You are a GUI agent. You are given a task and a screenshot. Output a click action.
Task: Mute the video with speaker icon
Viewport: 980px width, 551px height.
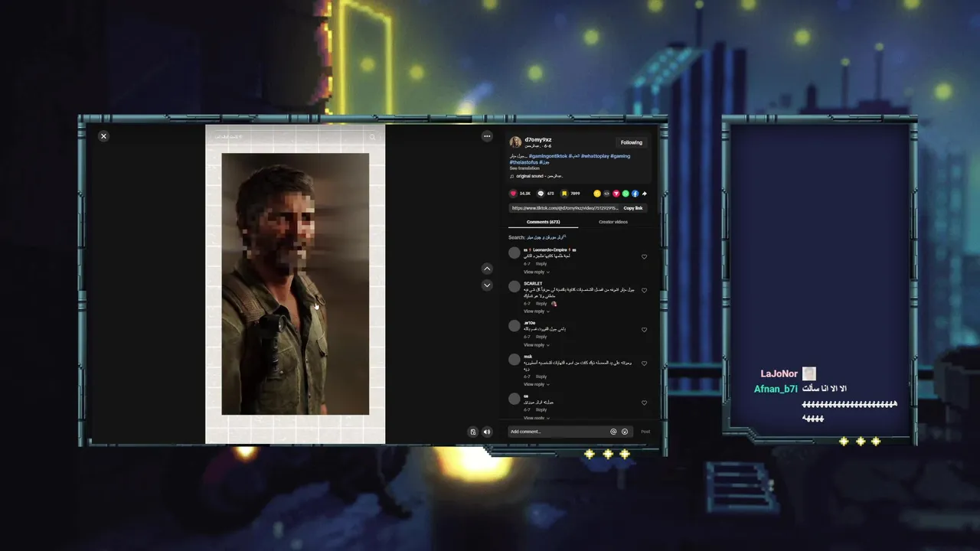[x=487, y=432]
